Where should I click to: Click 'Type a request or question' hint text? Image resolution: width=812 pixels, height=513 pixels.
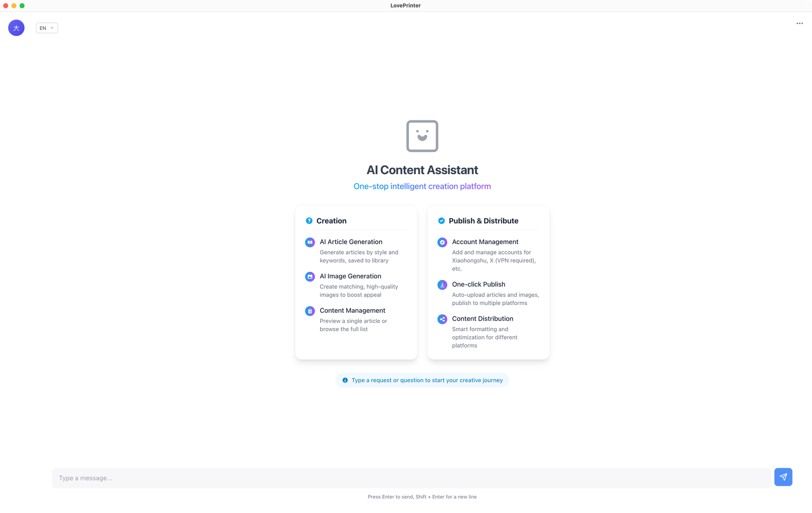tap(427, 380)
